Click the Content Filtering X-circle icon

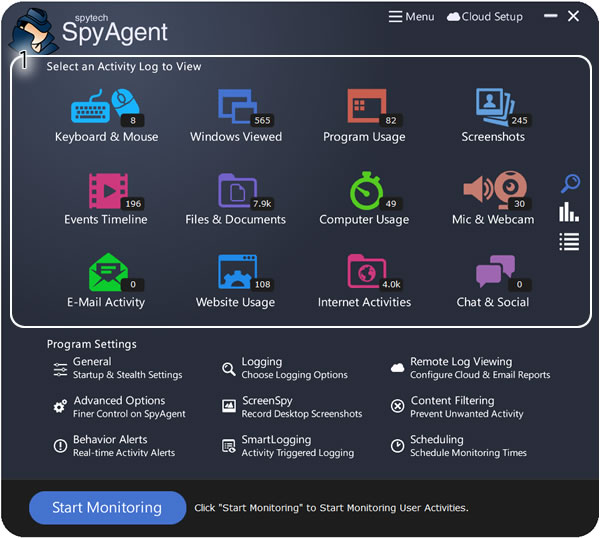coord(397,406)
